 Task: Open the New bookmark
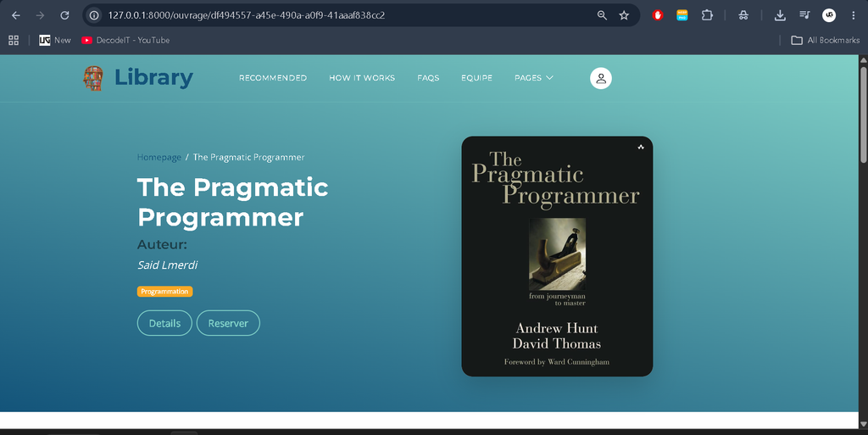tap(55, 40)
